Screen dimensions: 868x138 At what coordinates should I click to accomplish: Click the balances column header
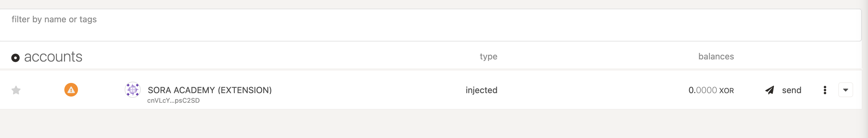click(x=716, y=56)
